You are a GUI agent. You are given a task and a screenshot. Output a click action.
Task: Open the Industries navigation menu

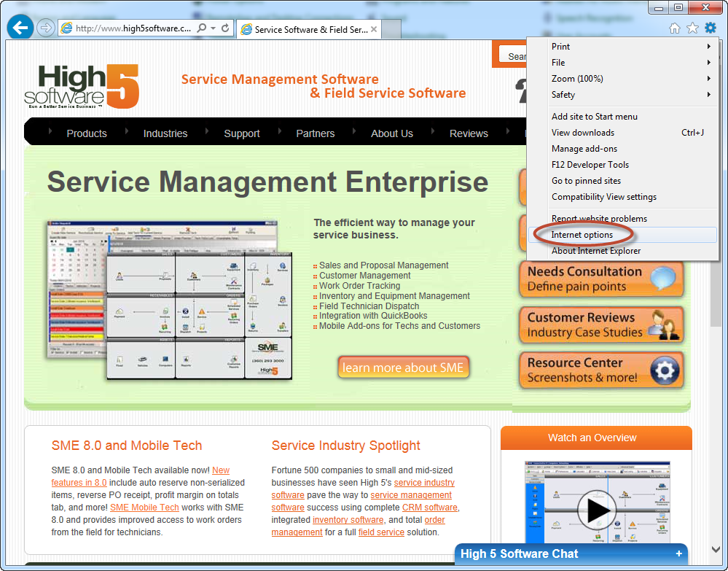coord(165,133)
